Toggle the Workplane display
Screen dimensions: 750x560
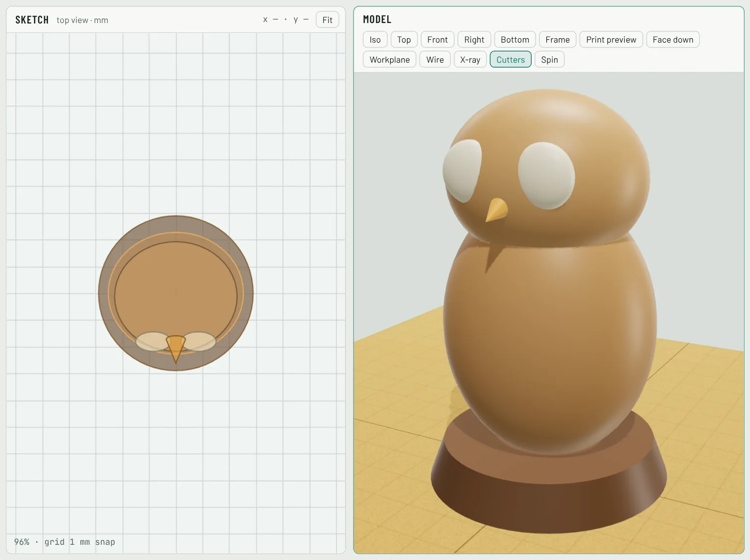390,60
